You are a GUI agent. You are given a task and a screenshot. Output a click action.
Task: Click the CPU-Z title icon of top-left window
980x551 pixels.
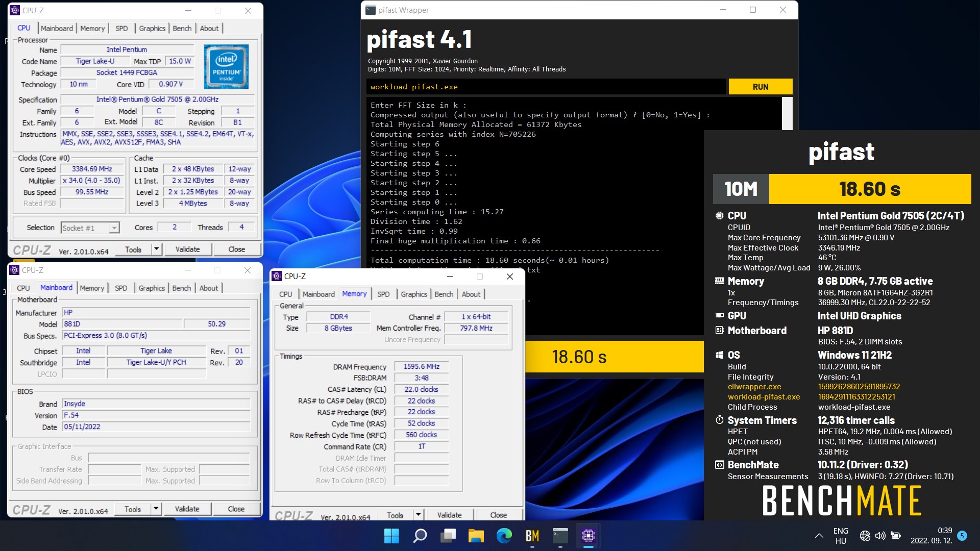[15, 10]
